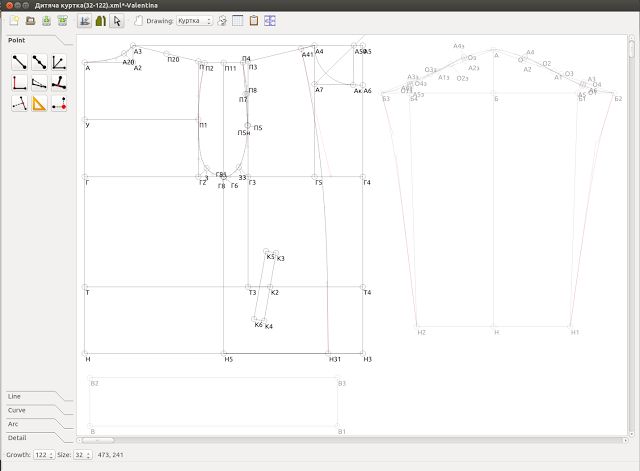The image size is (640, 471).
Task: Switch to Details mode jacket icon
Action: point(100,21)
